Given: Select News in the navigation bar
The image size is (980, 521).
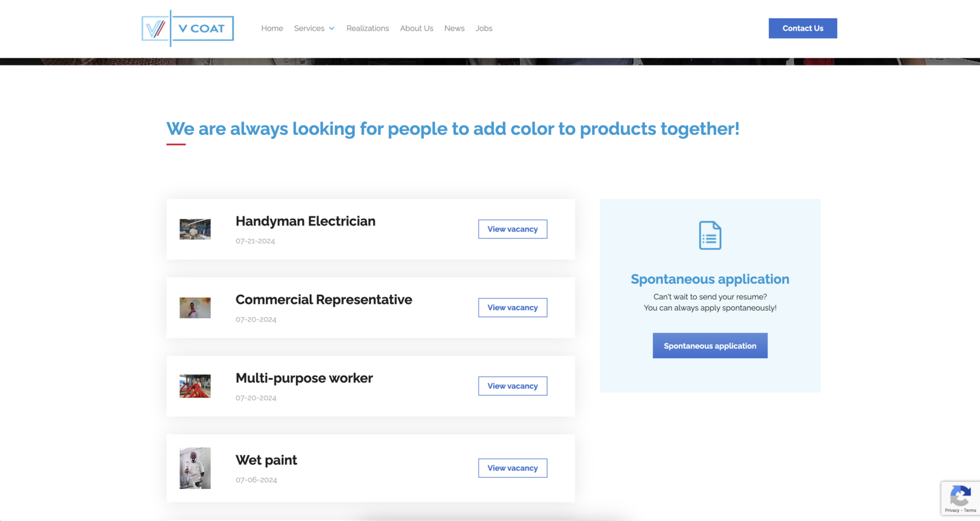Looking at the screenshot, I should pyautogui.click(x=454, y=28).
